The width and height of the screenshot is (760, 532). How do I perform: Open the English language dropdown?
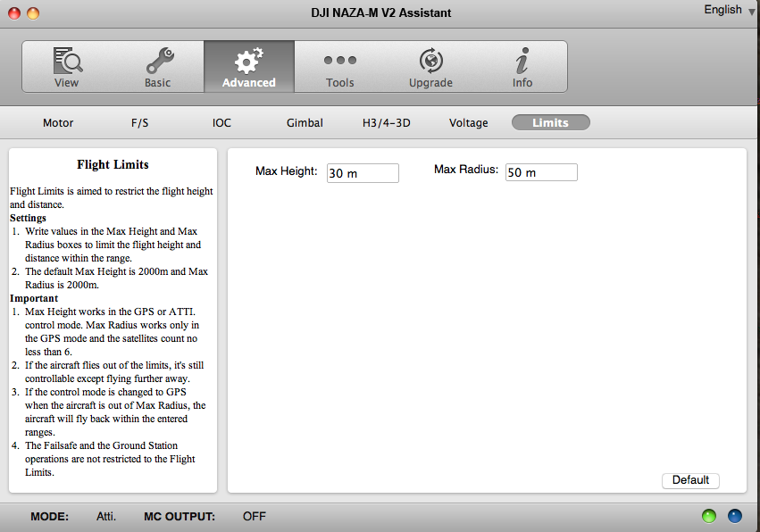[729, 10]
